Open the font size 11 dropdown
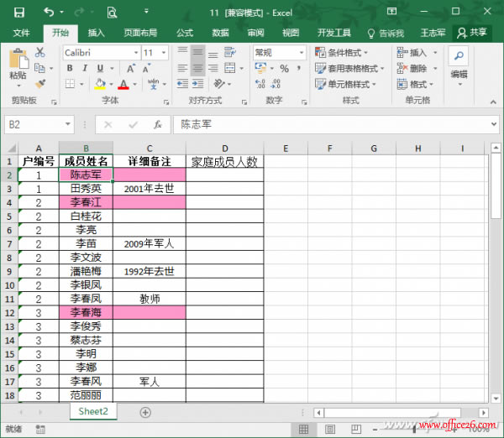 (164, 53)
